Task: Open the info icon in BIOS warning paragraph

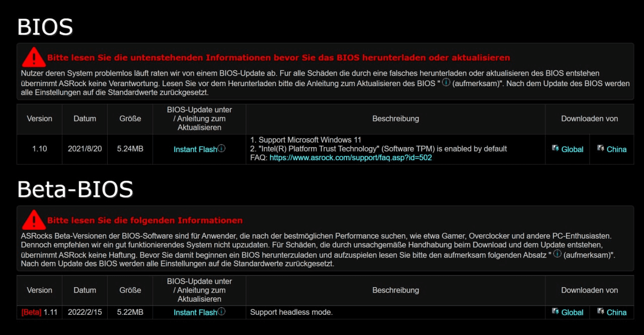Action: [446, 83]
